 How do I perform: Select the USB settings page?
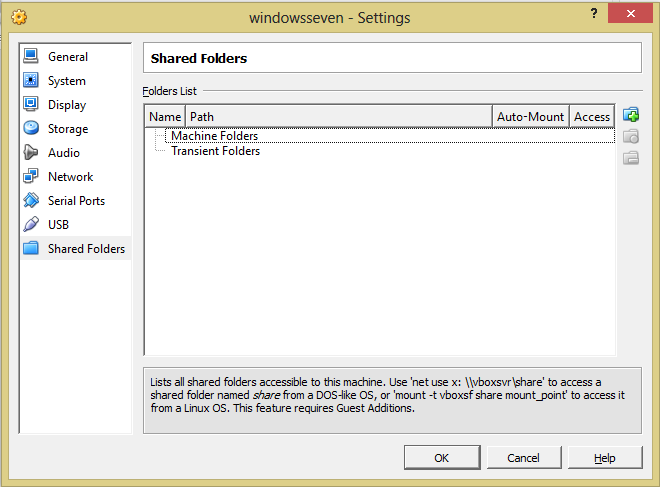[x=76, y=224]
